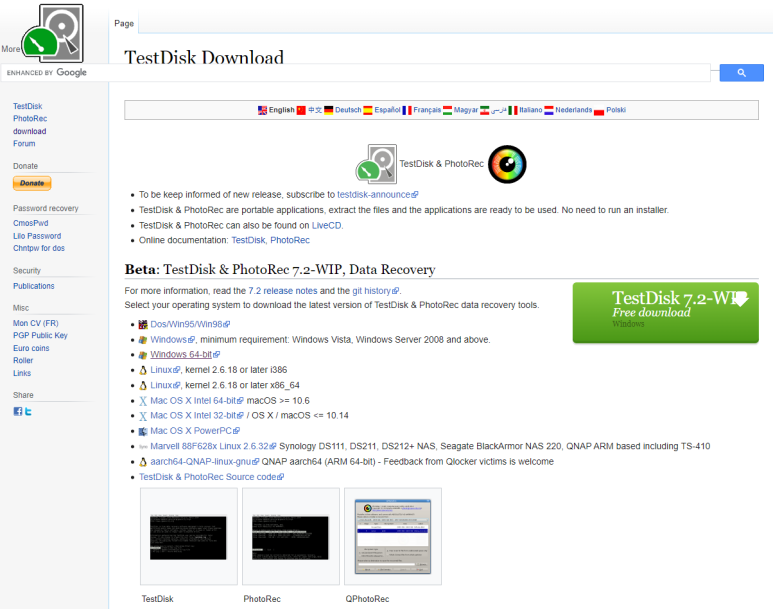Click the PhotoRec colorful eye logo
The image size is (773, 609).
507,164
